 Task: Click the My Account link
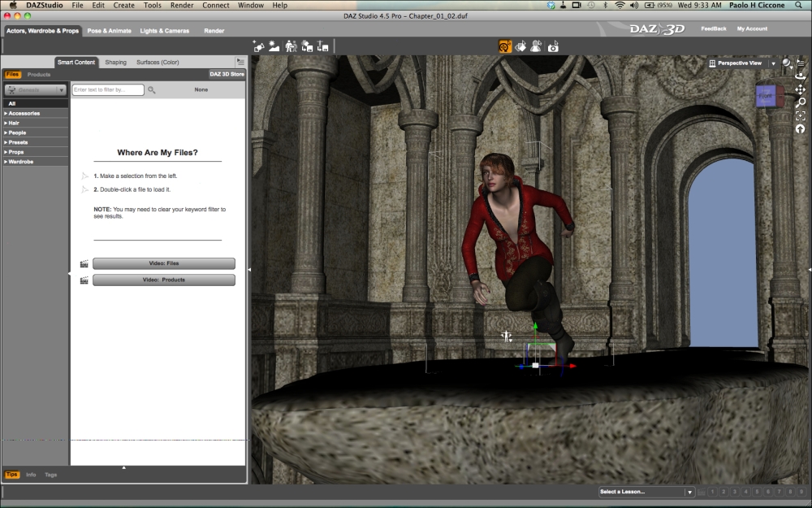pos(752,29)
